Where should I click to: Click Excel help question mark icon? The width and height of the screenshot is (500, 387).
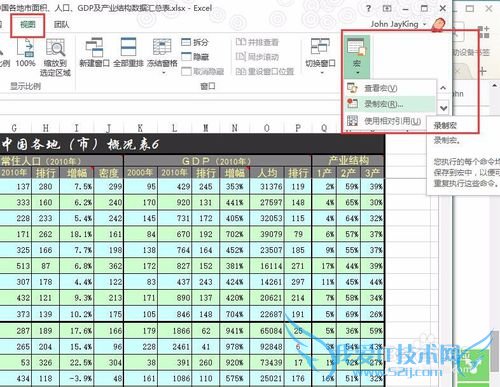369,8
